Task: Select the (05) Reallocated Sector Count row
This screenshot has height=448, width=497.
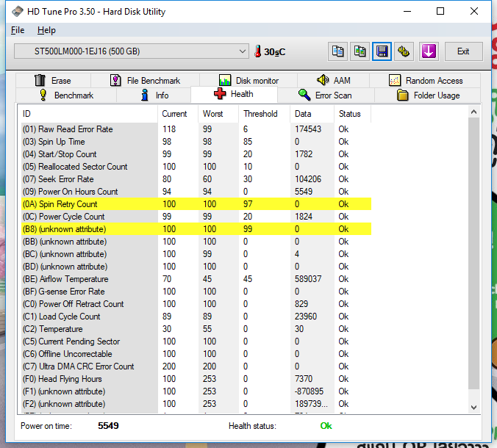Action: coord(196,167)
